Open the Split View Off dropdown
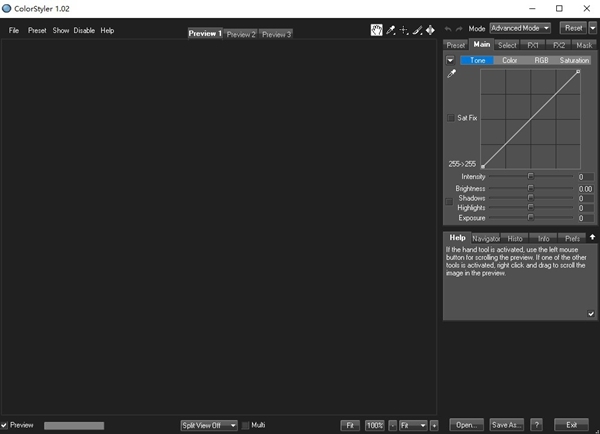This screenshot has height=434, width=600. pyautogui.click(x=209, y=425)
